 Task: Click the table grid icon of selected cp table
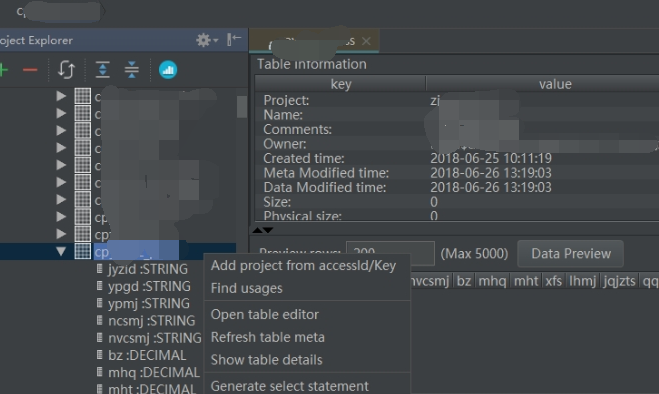click(82, 251)
